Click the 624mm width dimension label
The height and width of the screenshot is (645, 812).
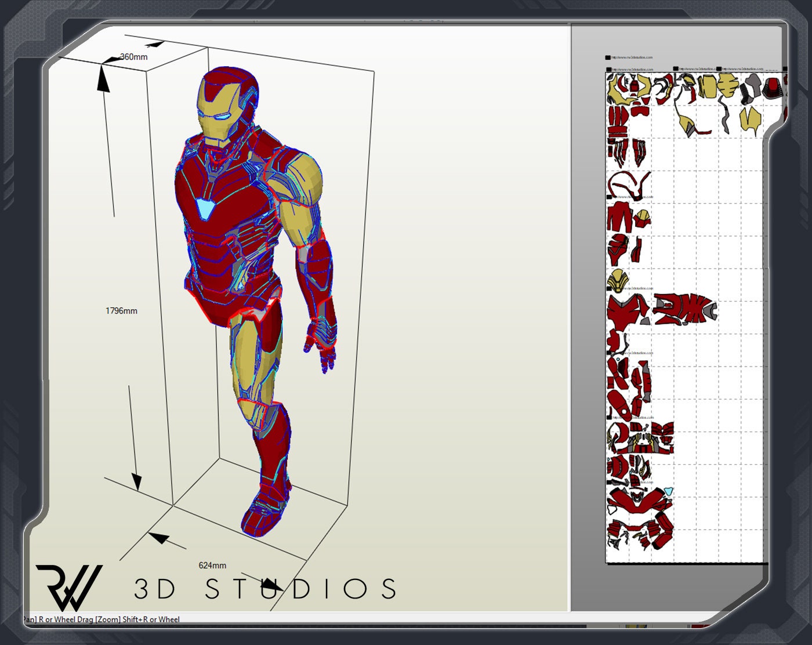click(212, 565)
